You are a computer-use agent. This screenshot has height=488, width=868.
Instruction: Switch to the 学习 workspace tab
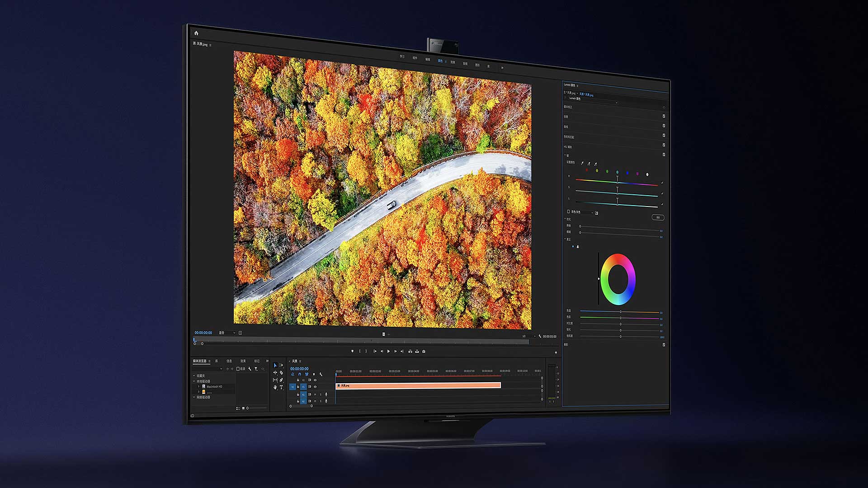click(x=402, y=56)
